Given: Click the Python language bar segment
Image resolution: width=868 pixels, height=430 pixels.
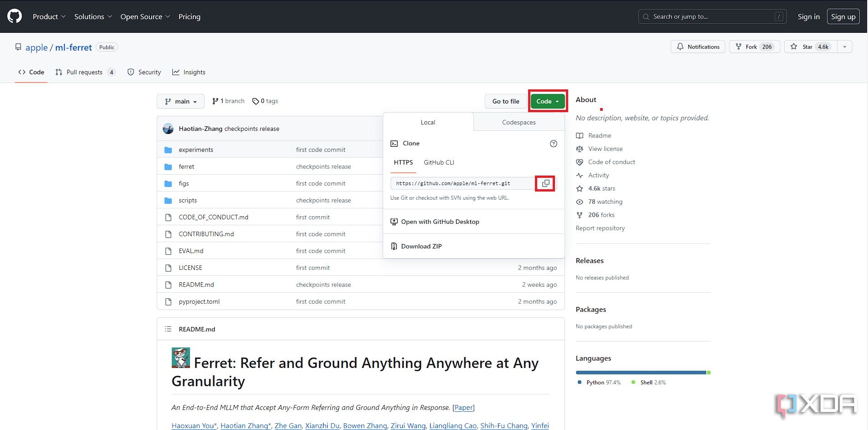Looking at the screenshot, I should 641,373.
